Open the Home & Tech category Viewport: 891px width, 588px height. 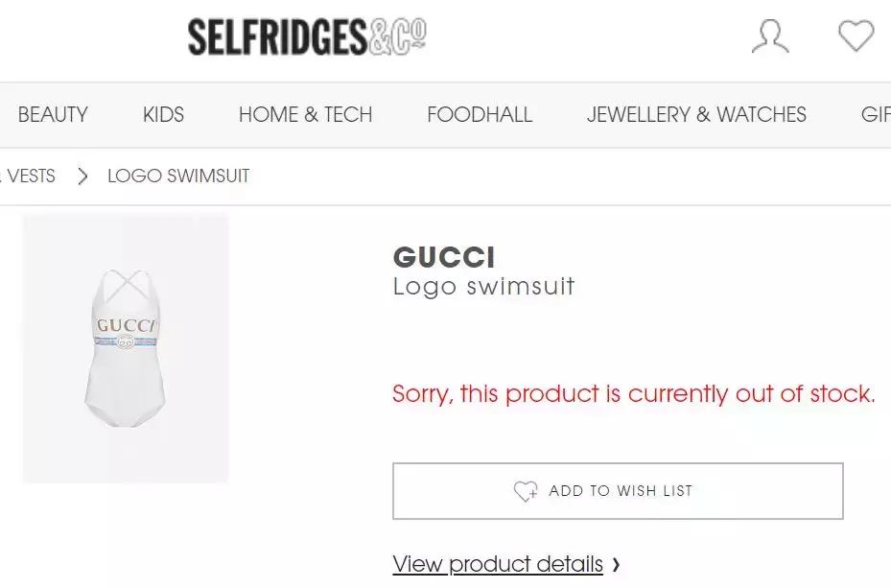coord(305,115)
